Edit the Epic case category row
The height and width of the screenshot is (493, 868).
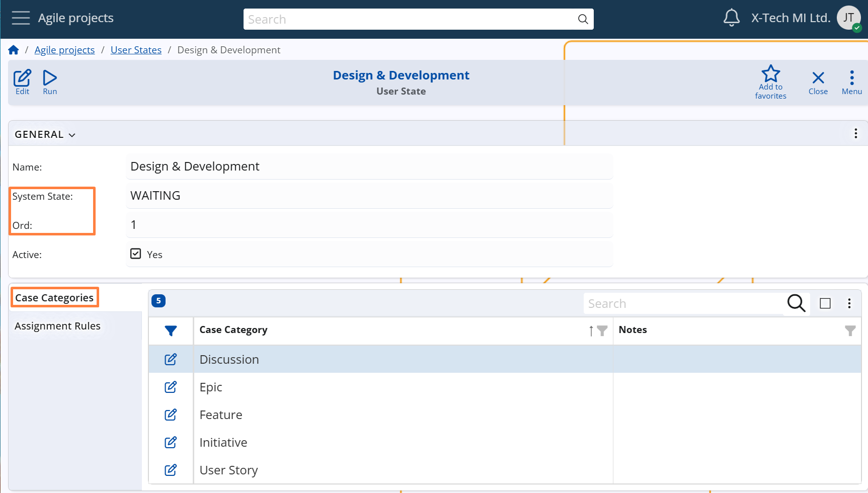coord(171,387)
